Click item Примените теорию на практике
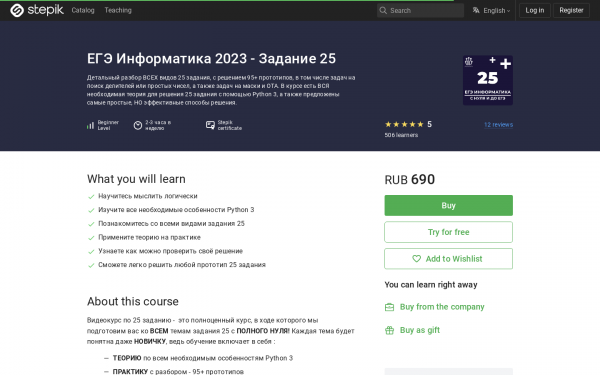 tap(149, 237)
